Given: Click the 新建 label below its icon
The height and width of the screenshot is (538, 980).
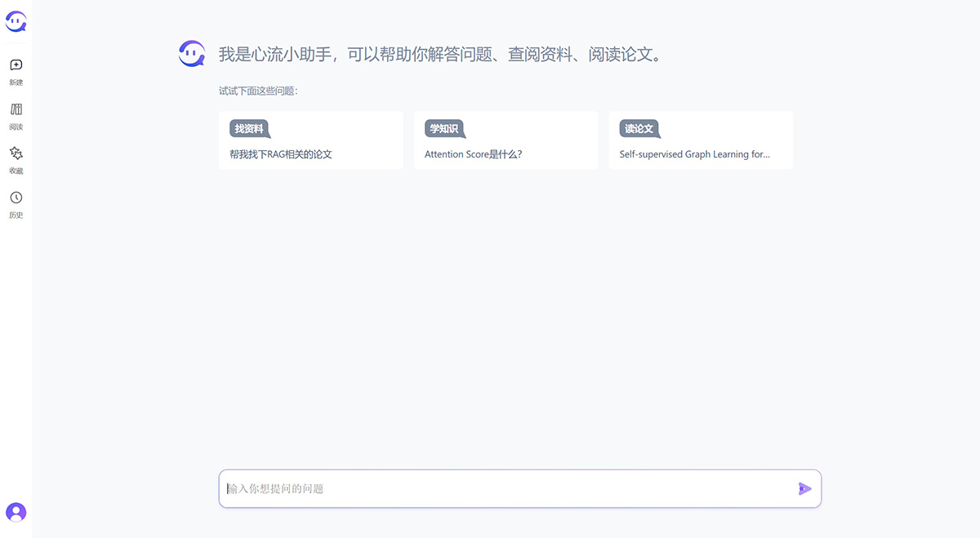Looking at the screenshot, I should pos(16,82).
